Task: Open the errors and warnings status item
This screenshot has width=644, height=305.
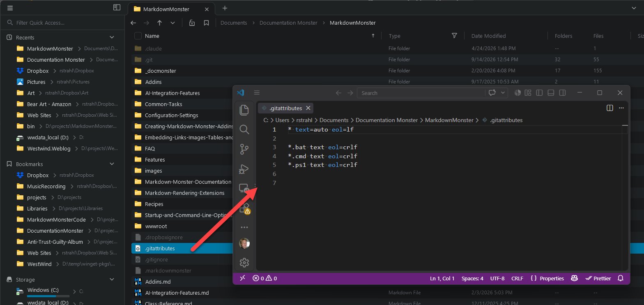Action: (x=264, y=278)
